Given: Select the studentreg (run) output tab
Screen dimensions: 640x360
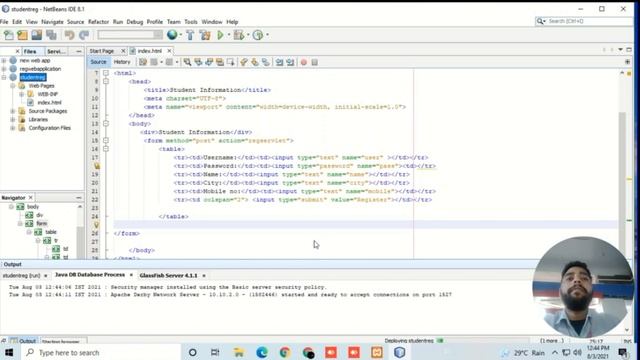Looking at the screenshot, I should 21,276.
